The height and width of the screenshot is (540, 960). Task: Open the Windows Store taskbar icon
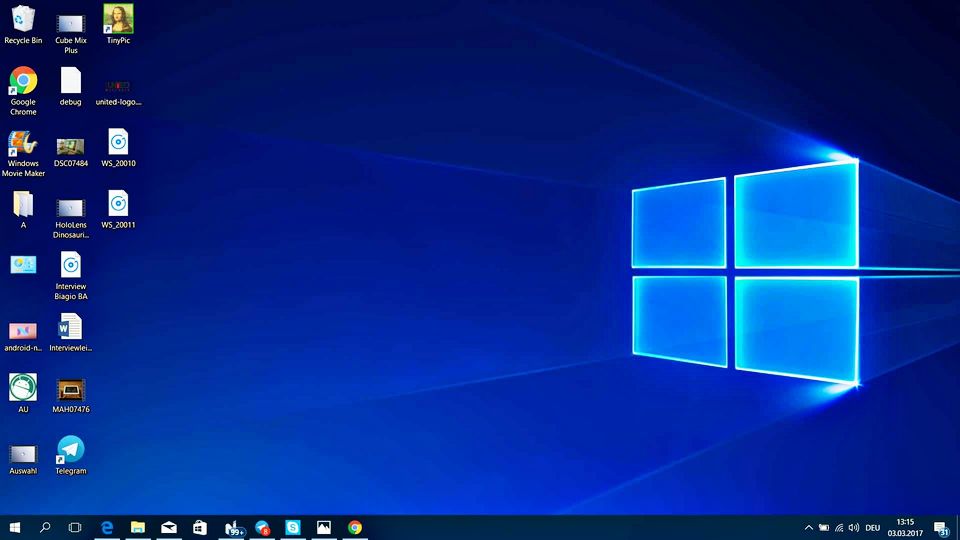click(199, 527)
